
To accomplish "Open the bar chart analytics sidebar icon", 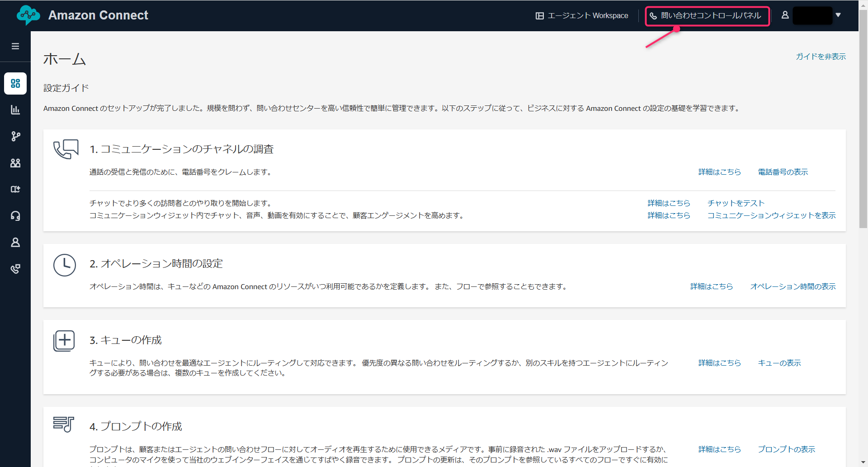I will tap(15, 110).
